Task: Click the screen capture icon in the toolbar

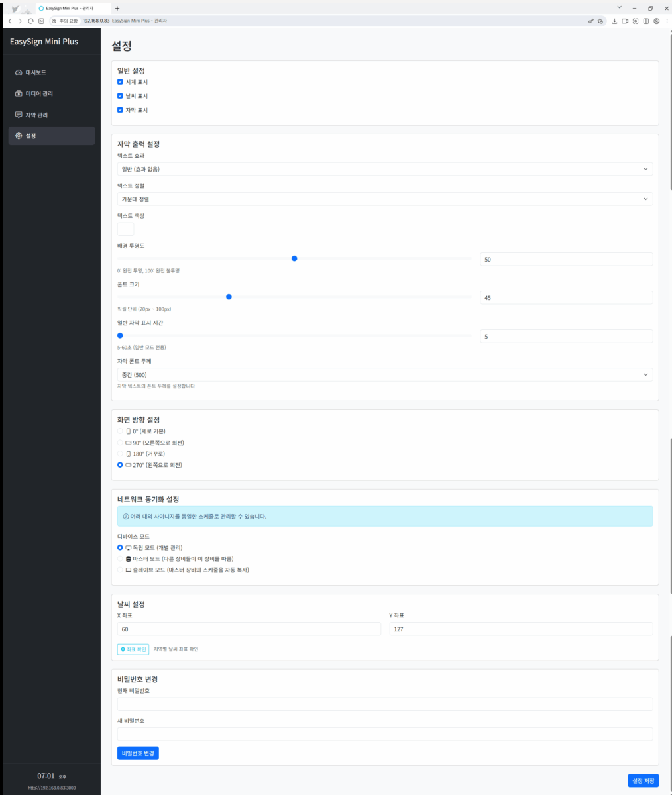Action: pyautogui.click(x=636, y=21)
